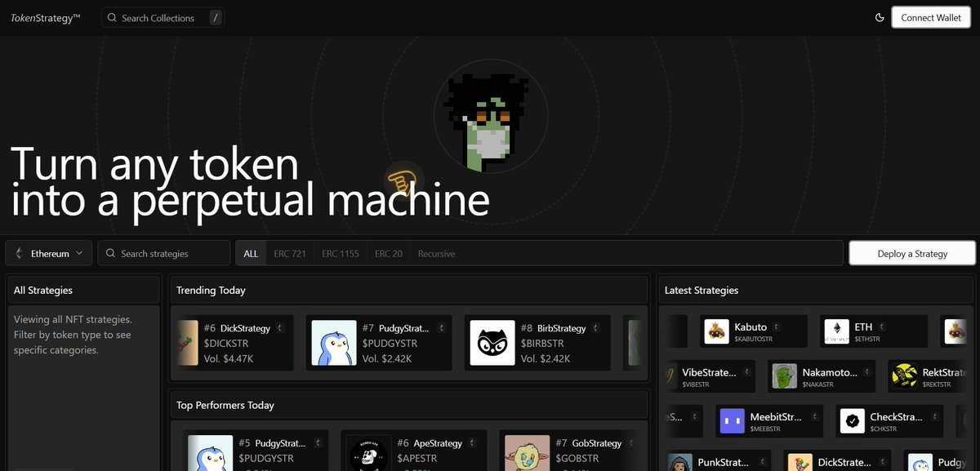
Task: Click the ETH strategy Ethereum image
Action: click(x=837, y=331)
